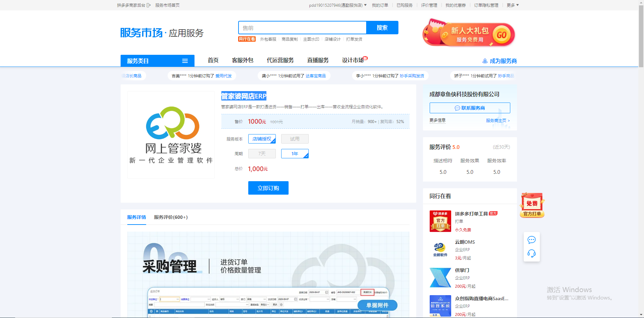Viewport: 644px width, 318px height.
Task: Select the 1年 period option
Action: [295, 154]
